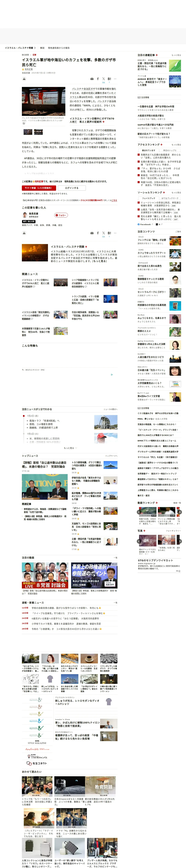Click the X share icon below the author section

pyautogui.click(x=104, y=233)
